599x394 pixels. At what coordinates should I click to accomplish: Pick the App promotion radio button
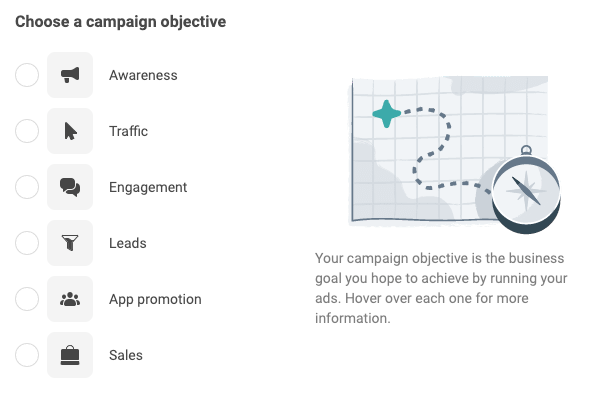pos(27,299)
